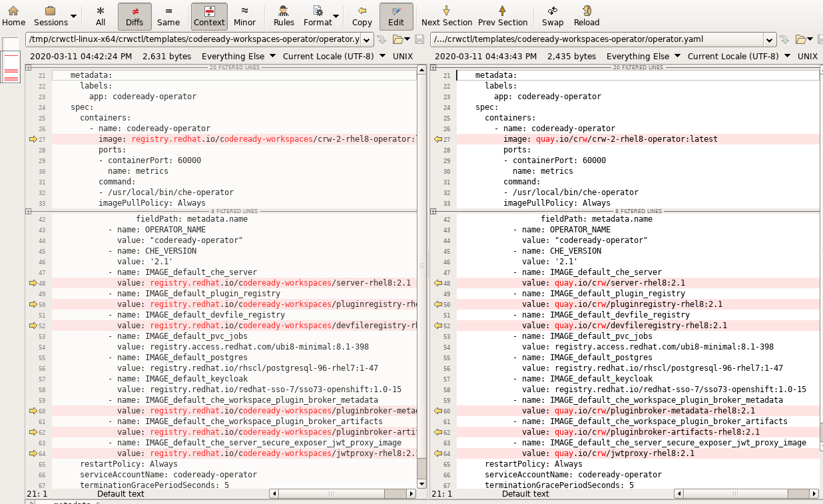Screen dimensions: 823x504
Task: Toggle the All lines display filter
Action: (101, 16)
